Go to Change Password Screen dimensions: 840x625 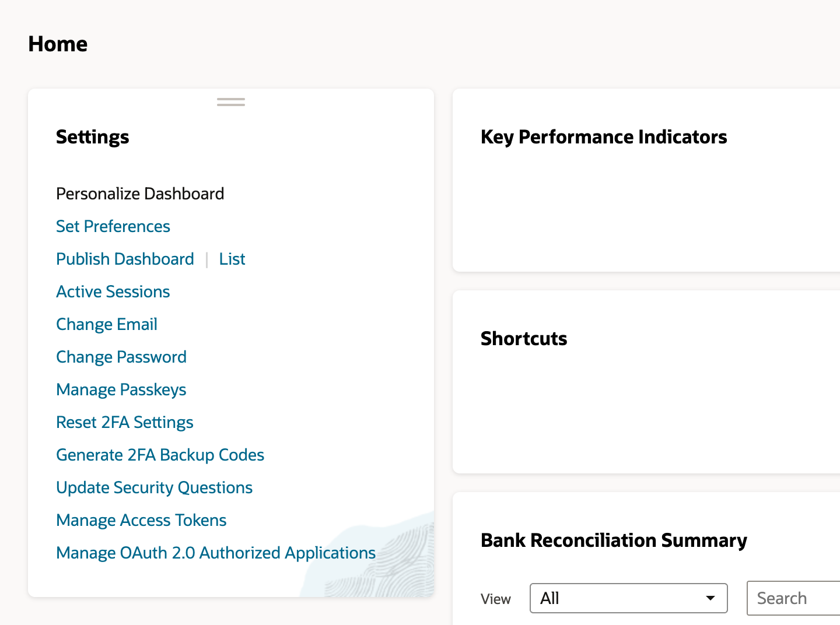coord(121,357)
